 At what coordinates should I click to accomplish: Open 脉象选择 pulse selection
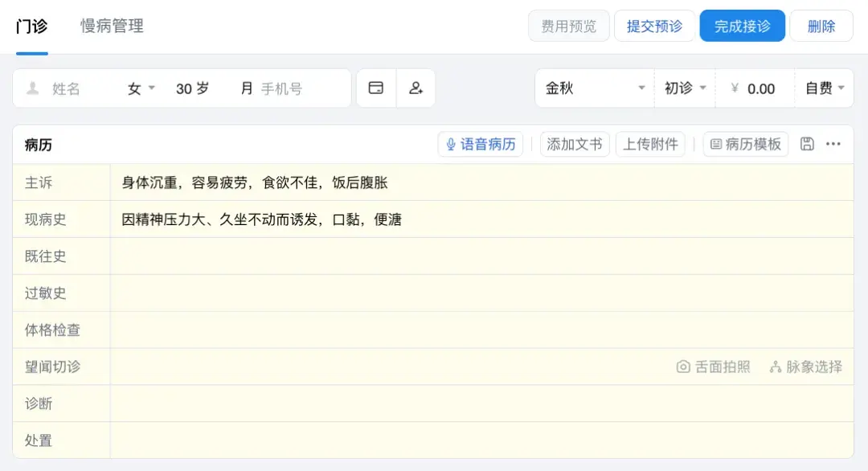tap(806, 367)
